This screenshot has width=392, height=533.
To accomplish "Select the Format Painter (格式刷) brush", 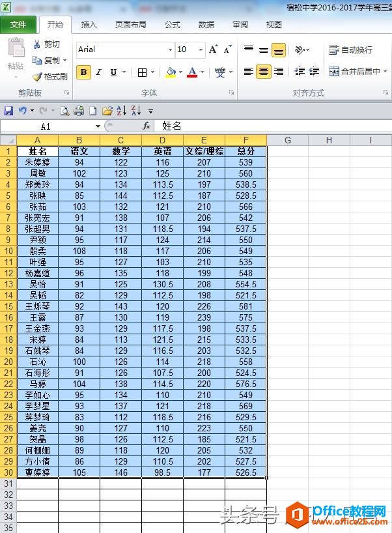I will (37, 76).
